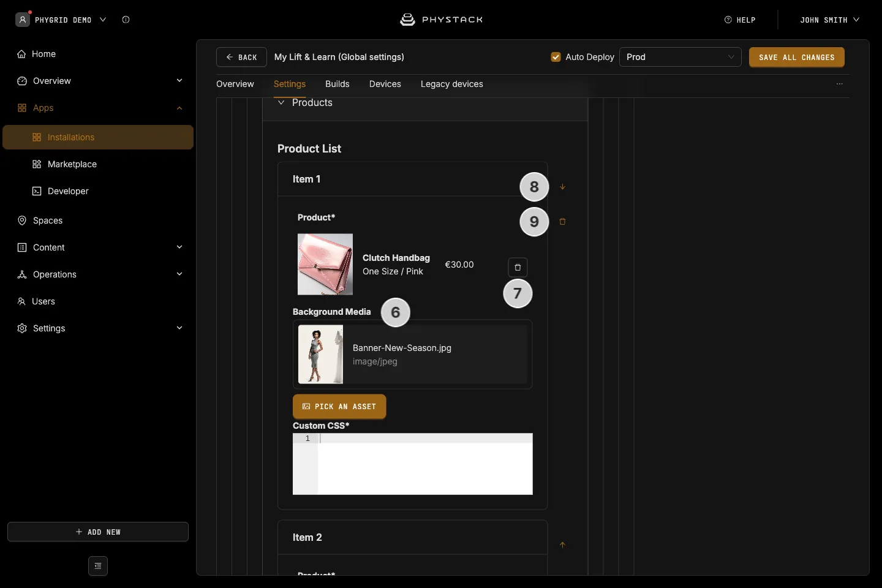This screenshot has width=882, height=588.
Task: Click the Content icon in the sidebar
Action: pos(22,247)
